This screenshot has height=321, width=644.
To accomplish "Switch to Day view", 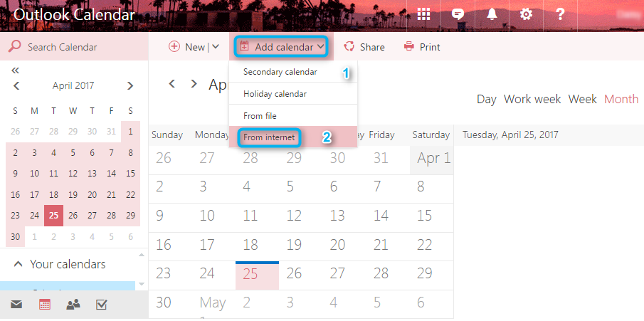I will point(487,99).
